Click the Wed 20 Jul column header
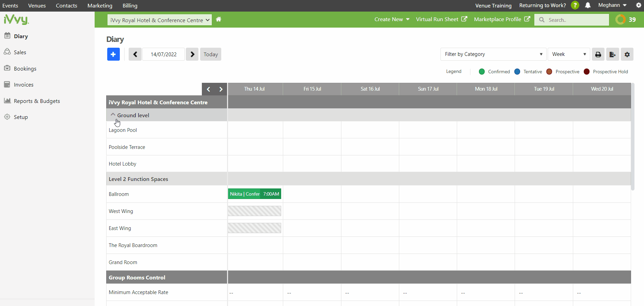Screen dimensions: 644x306 tap(602, 89)
